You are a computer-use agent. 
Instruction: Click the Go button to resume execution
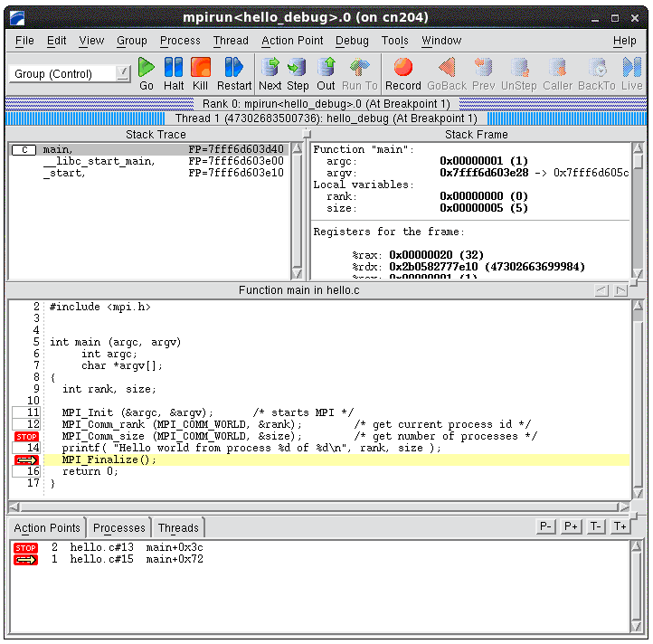tap(147, 73)
